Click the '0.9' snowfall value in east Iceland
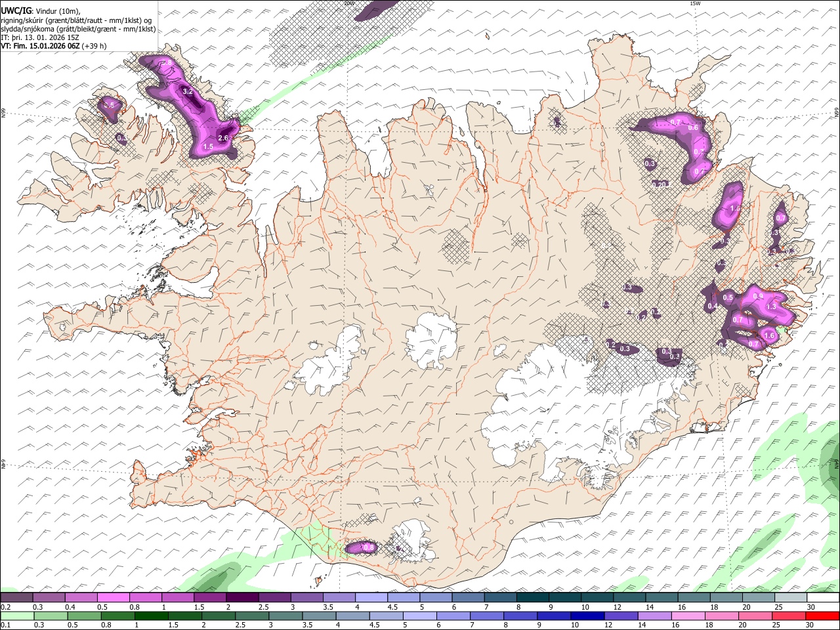Viewport: 840px width, 630px height. 759,297
